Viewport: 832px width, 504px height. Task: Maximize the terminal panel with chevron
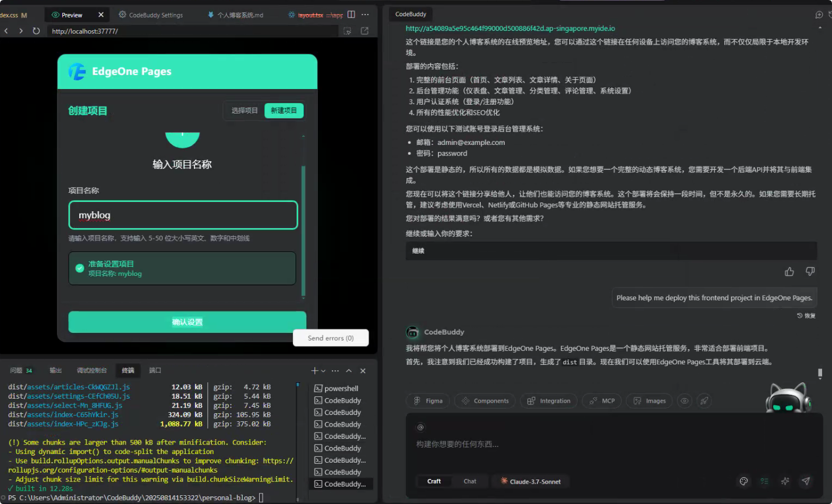349,371
